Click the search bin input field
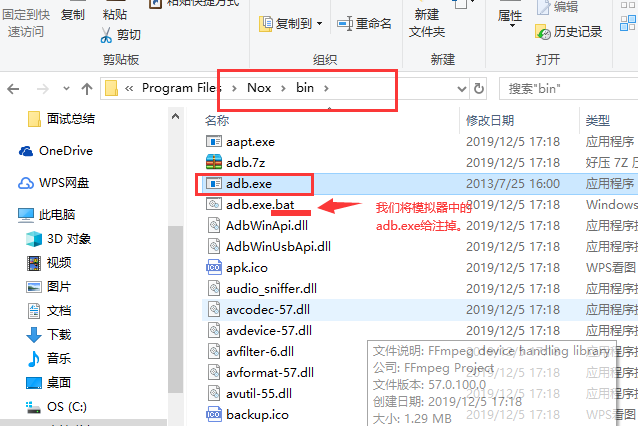 point(570,88)
